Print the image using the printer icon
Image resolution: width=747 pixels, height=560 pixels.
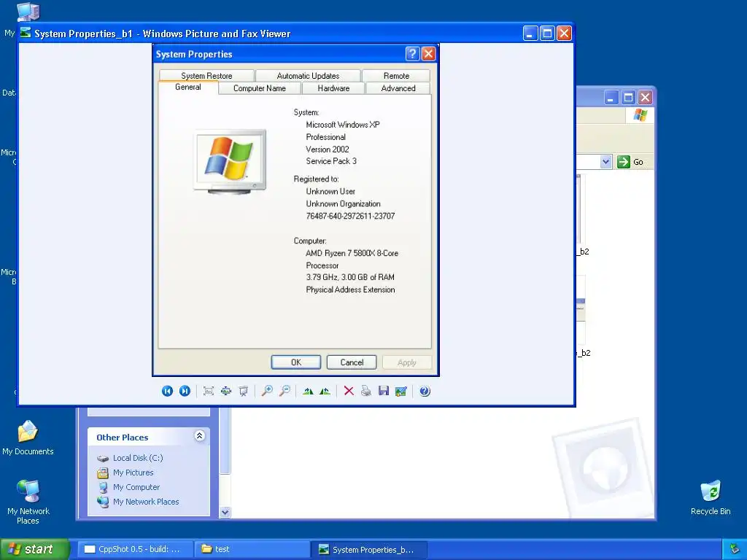(366, 391)
